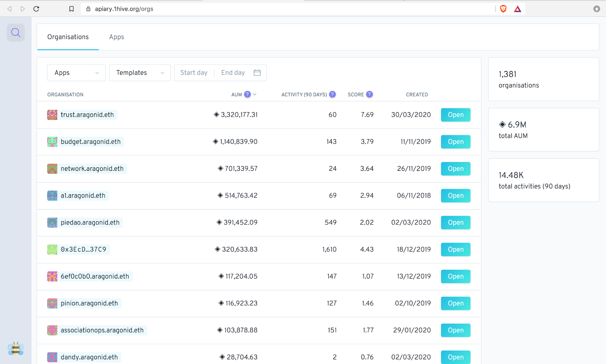Open piedao.aragonid.eth organisation
Viewport: 606px width, 364px height.
click(456, 222)
